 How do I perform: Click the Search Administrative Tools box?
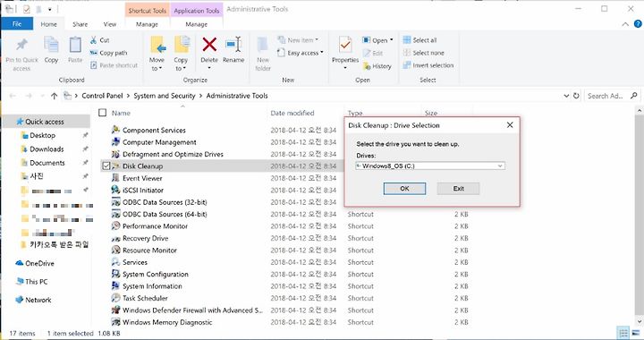tap(612, 96)
